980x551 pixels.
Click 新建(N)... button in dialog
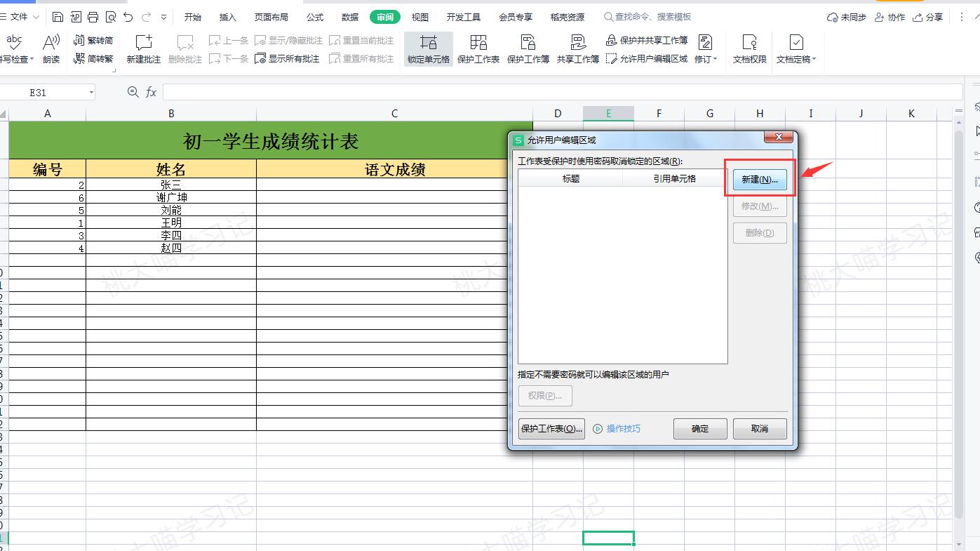(x=760, y=180)
